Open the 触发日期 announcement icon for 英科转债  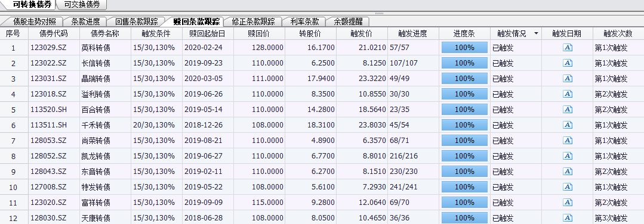pyautogui.click(x=568, y=48)
